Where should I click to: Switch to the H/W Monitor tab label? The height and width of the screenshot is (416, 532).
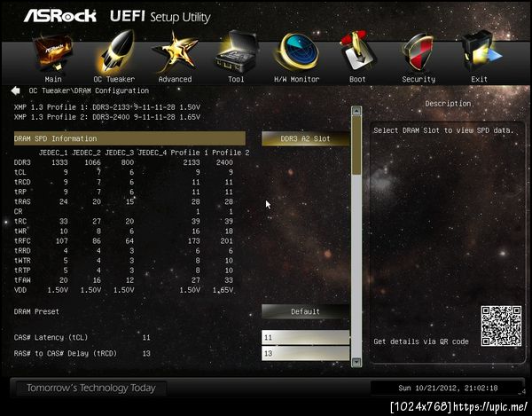(x=296, y=80)
